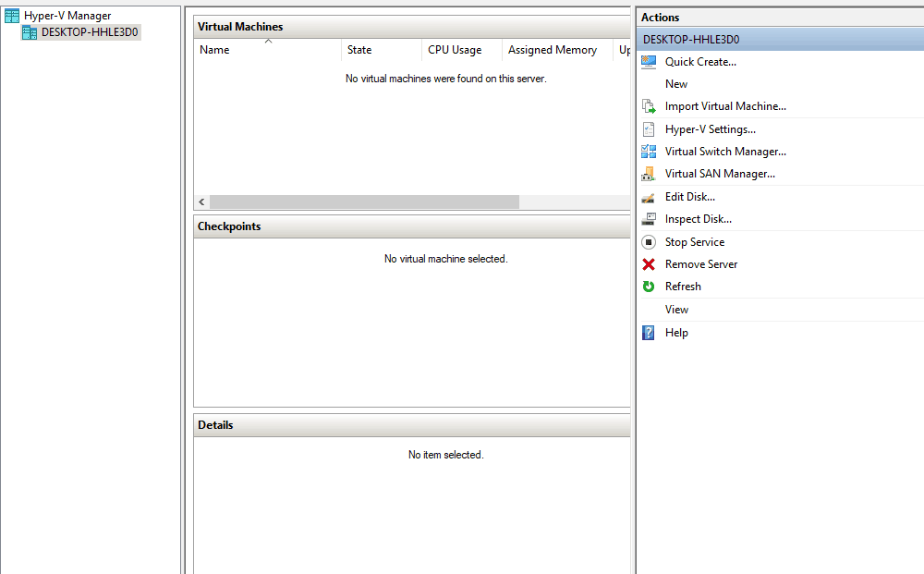The height and width of the screenshot is (574, 924).
Task: Choose Refresh action text
Action: point(683,287)
